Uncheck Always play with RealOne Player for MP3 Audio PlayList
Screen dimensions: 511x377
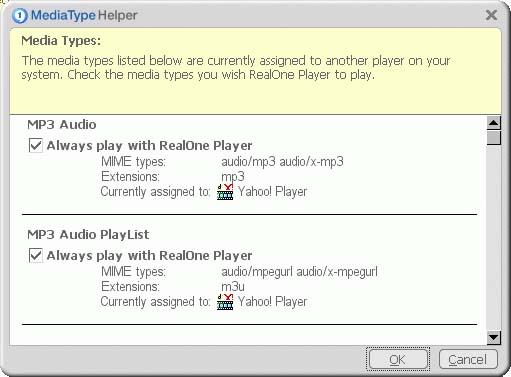36,256
